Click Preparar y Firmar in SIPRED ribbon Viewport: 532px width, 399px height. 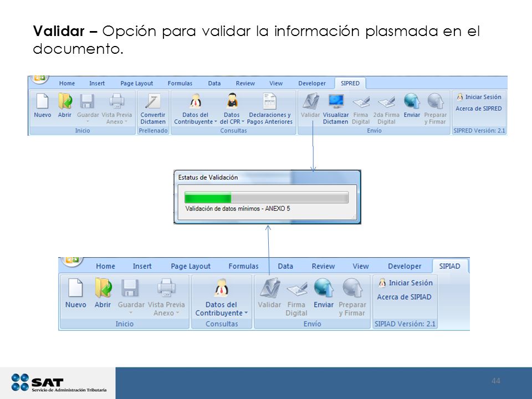[436, 109]
